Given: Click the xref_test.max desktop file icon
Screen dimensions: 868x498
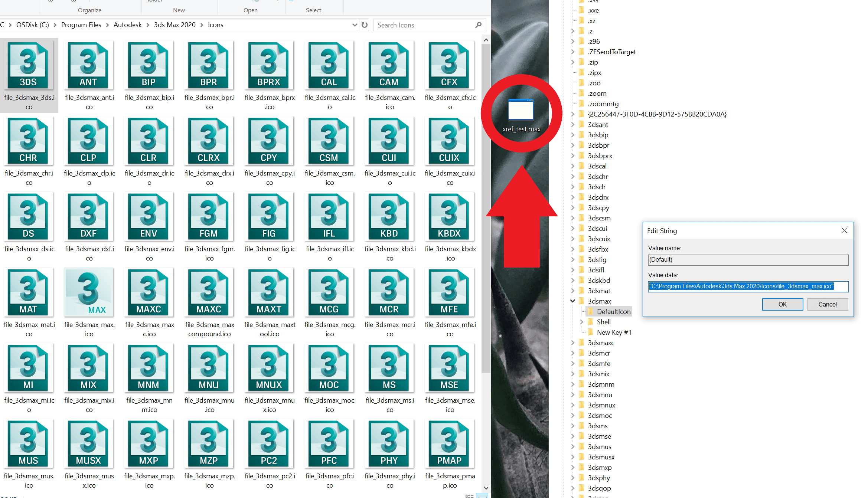Looking at the screenshot, I should point(521,110).
